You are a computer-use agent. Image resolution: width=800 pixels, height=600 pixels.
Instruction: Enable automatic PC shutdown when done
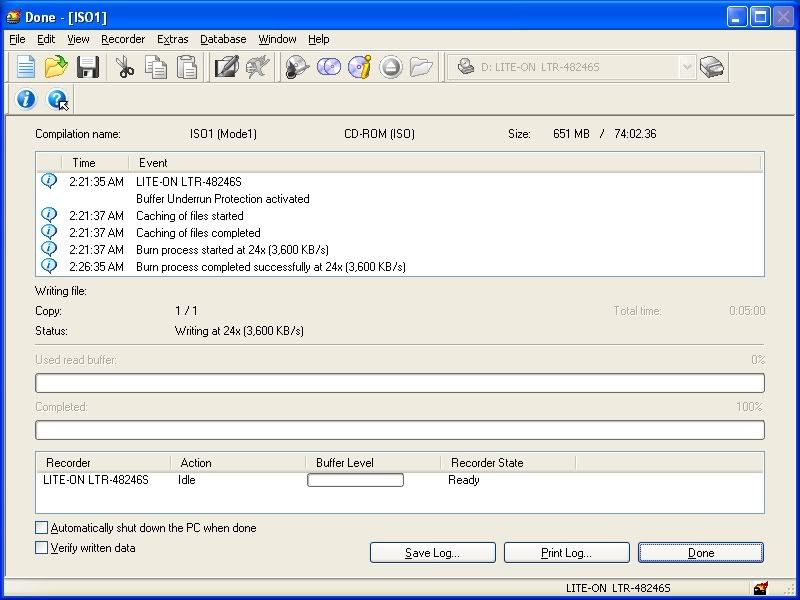tap(42, 528)
